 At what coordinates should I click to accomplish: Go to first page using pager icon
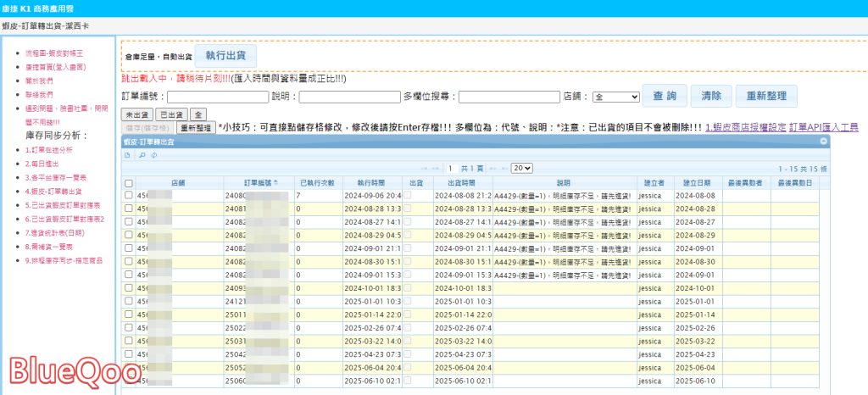pos(423,169)
